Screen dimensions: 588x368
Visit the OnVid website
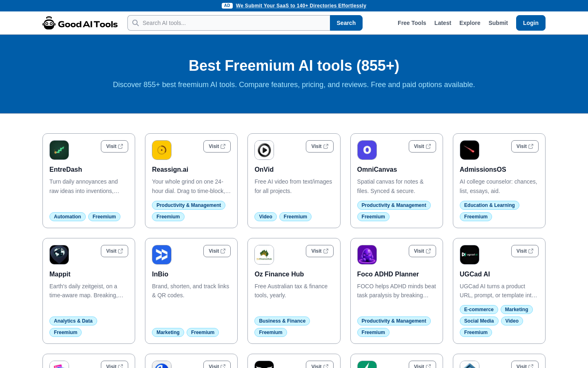(x=320, y=146)
